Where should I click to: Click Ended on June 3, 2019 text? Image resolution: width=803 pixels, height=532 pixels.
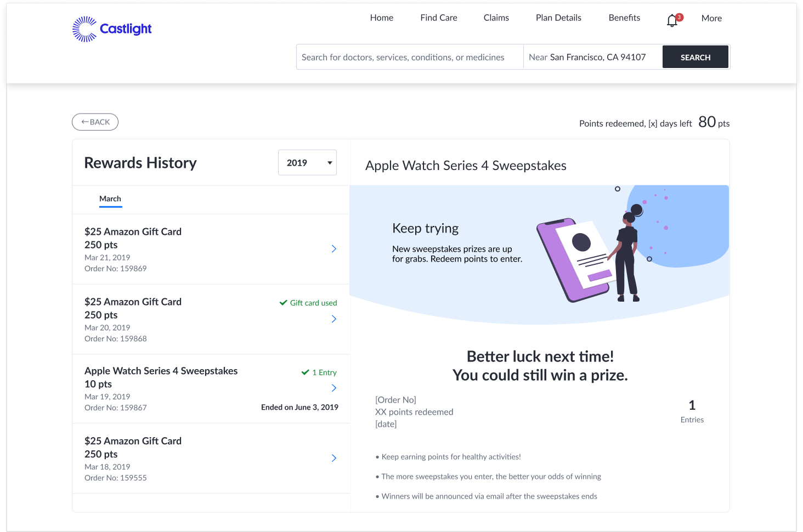(x=299, y=407)
